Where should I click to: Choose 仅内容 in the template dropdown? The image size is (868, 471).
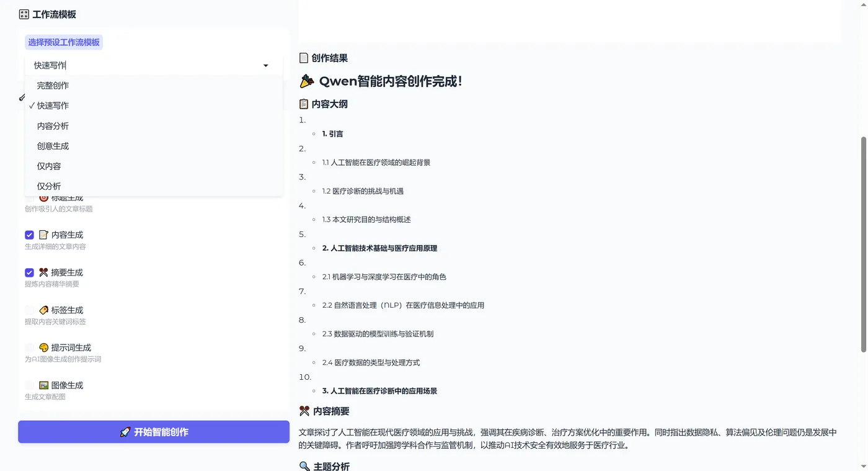(48, 166)
